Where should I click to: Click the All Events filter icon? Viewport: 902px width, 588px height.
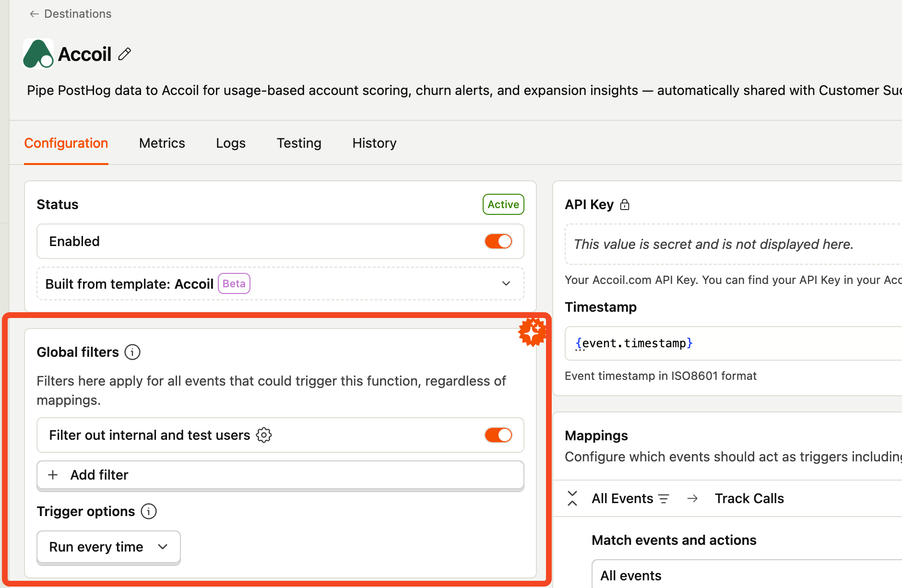[664, 499]
